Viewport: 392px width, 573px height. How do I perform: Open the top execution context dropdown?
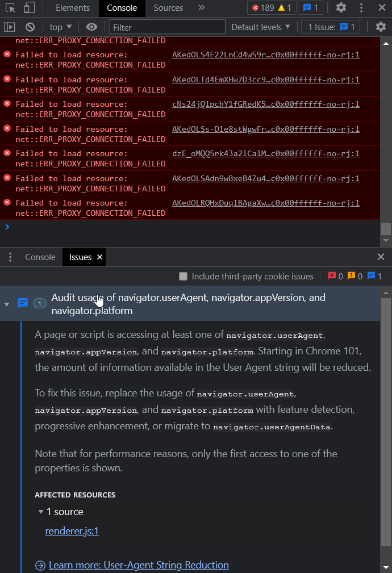(60, 26)
